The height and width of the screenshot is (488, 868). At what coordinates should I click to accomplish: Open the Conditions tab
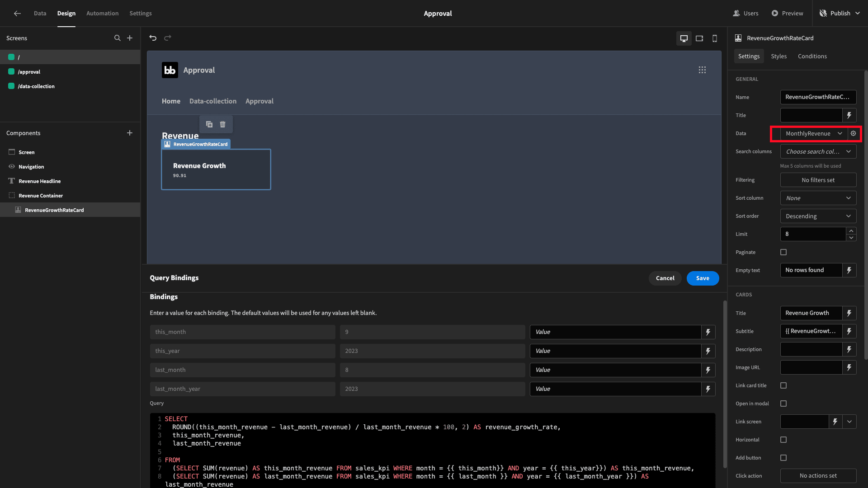(812, 56)
